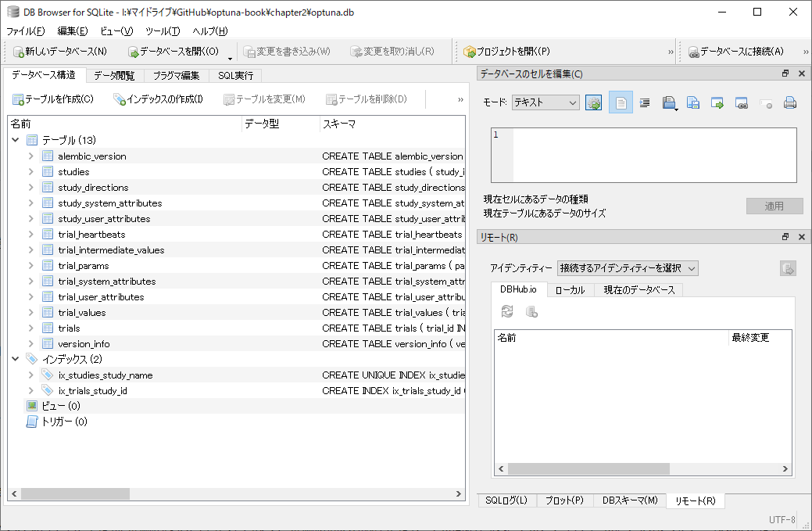
Task: Click the set-as-NULL icon in cell editor
Action: point(766,103)
